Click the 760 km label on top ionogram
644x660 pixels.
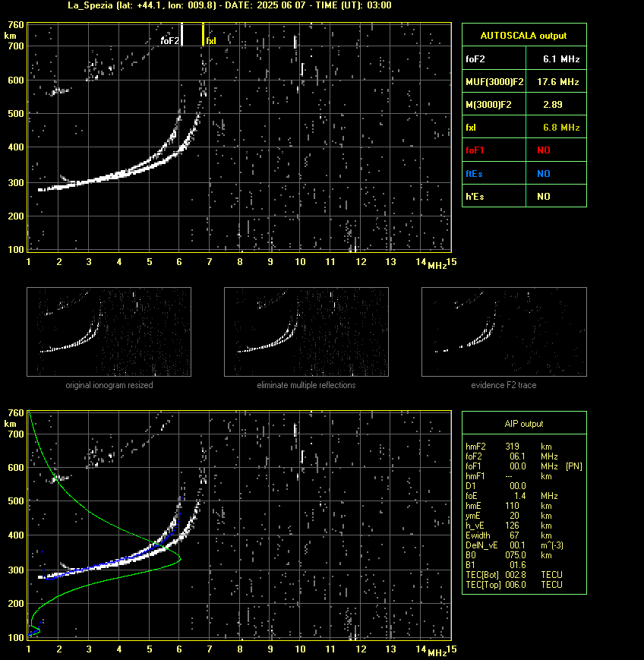[x=16, y=25]
